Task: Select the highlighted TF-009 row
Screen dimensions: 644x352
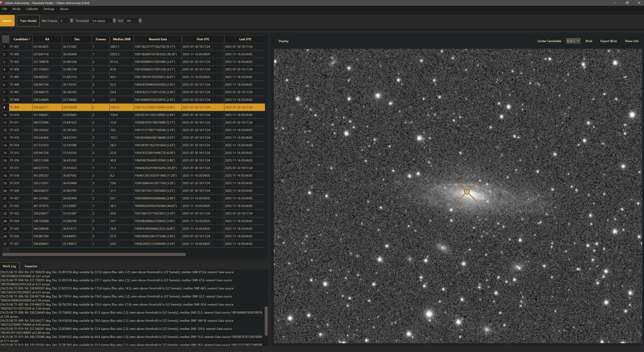Action: click(x=133, y=107)
